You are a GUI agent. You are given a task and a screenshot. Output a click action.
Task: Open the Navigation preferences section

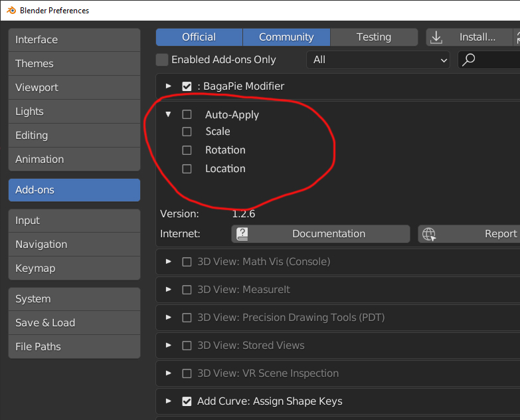(x=74, y=245)
